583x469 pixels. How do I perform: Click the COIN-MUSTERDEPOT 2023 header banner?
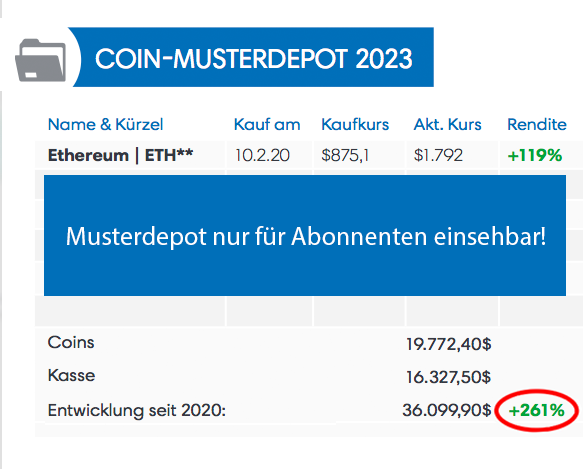(253, 57)
